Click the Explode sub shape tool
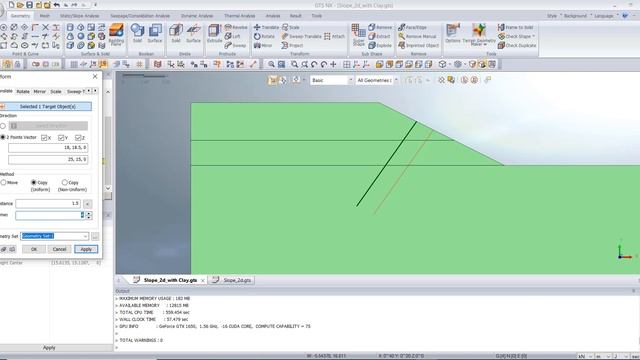The width and height of the screenshot is (640, 360). pos(380,45)
